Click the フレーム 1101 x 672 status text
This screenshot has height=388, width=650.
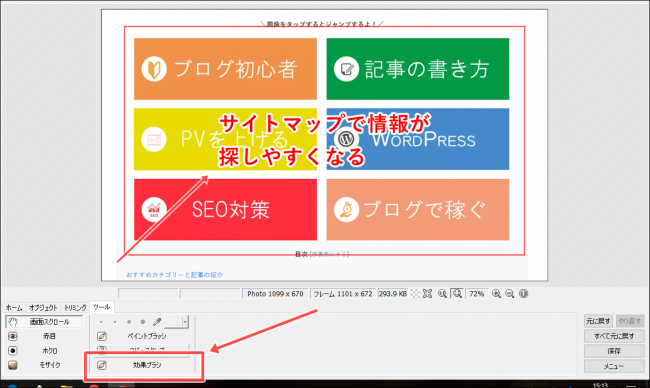pos(343,294)
